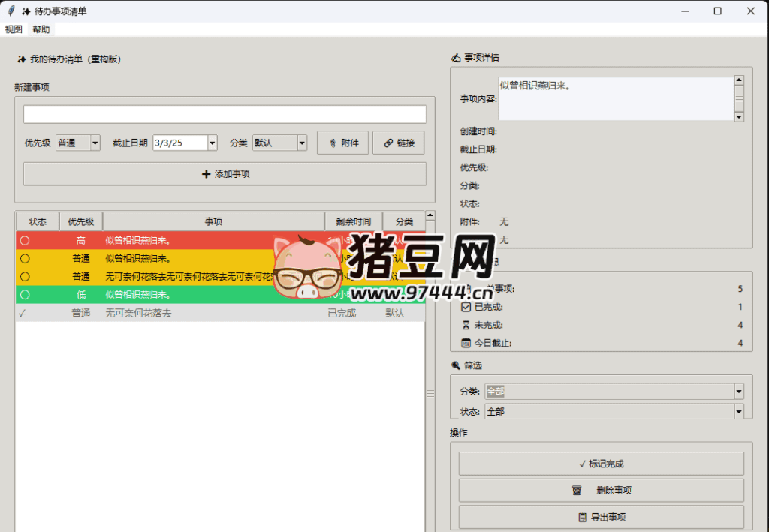Click the 标记完成 mark complete button
This screenshot has height=532, width=769.
click(x=601, y=463)
